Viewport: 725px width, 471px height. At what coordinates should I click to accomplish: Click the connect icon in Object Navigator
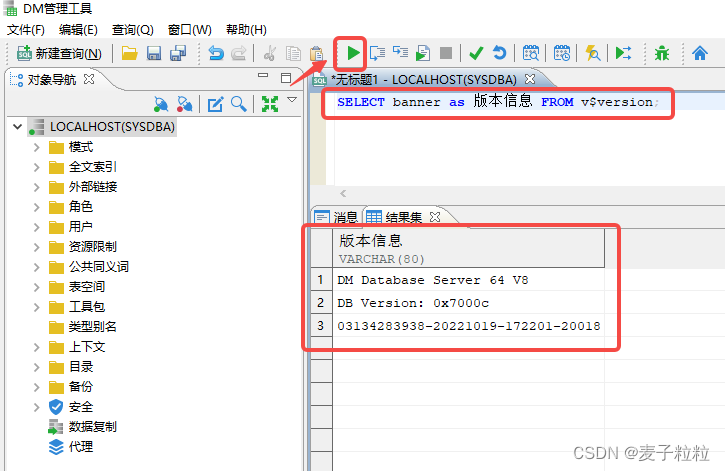(x=161, y=104)
